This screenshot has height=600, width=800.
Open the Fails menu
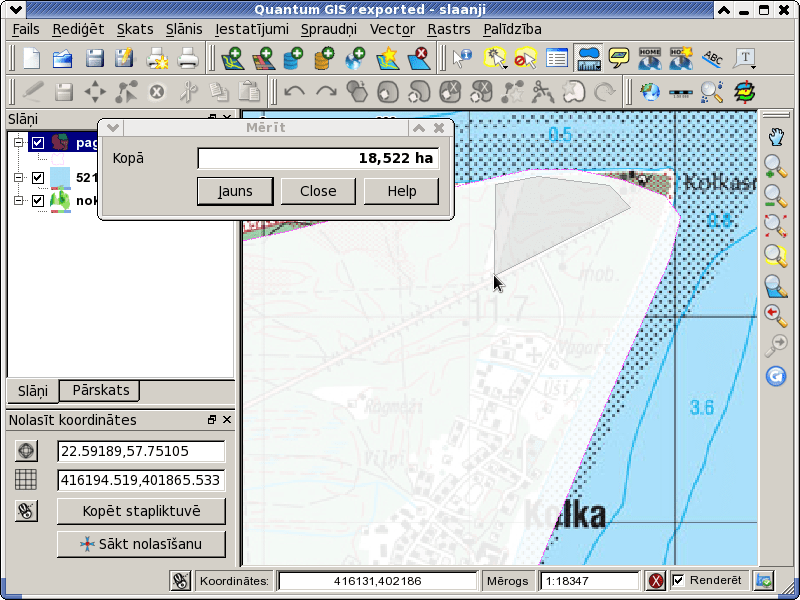point(26,30)
